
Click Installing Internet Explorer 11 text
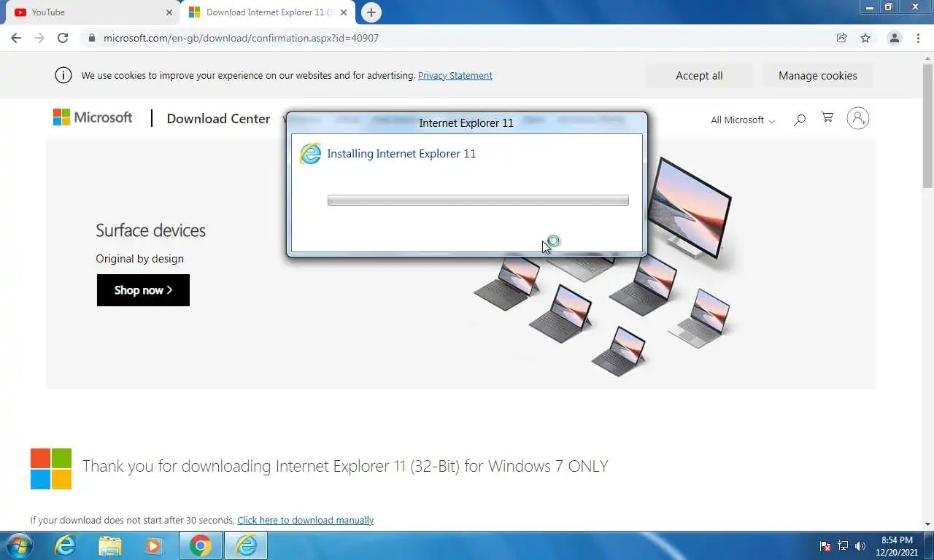coord(401,153)
